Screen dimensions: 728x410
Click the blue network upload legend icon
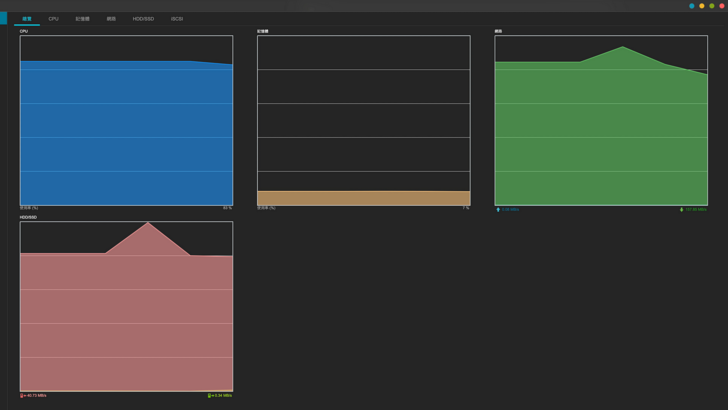pyautogui.click(x=498, y=210)
